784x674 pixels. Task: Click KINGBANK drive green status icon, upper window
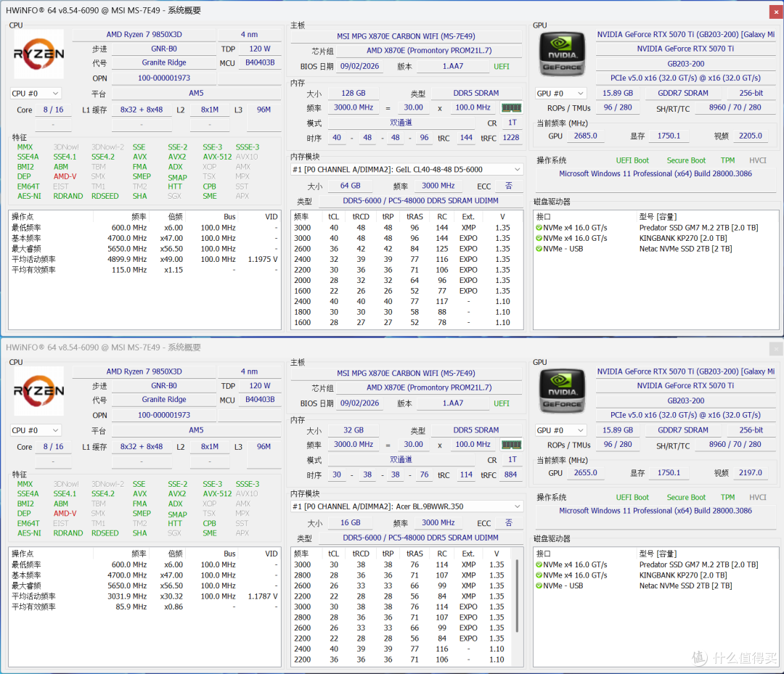click(x=539, y=238)
